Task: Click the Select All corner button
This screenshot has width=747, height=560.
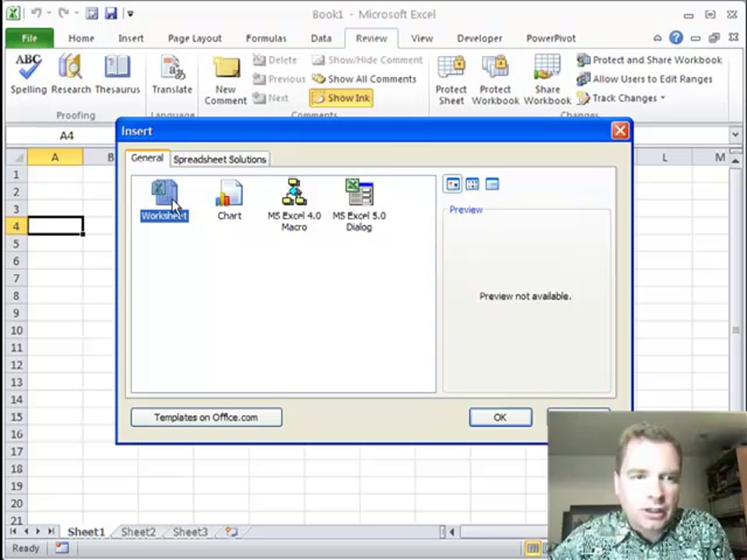Action: (x=16, y=157)
